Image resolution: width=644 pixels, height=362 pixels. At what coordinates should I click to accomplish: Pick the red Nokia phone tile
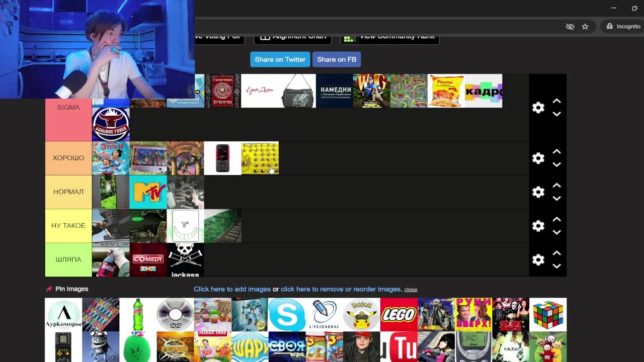click(x=222, y=158)
